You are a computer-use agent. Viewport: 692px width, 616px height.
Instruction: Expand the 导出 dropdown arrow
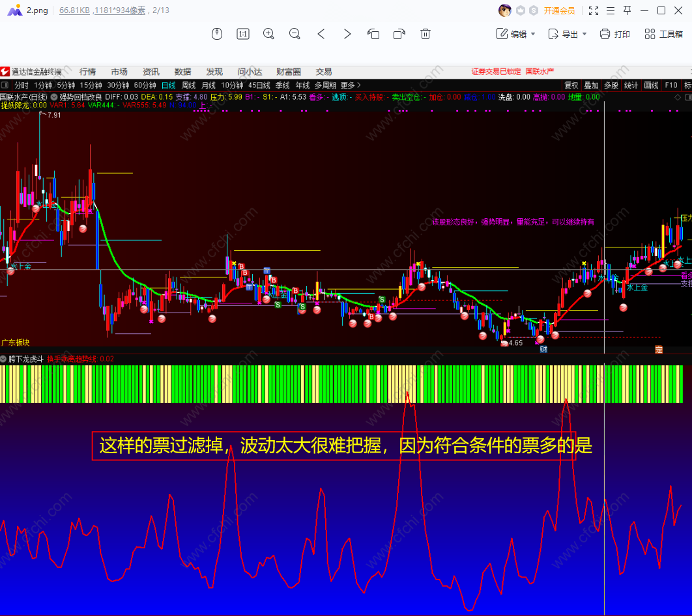coord(584,34)
